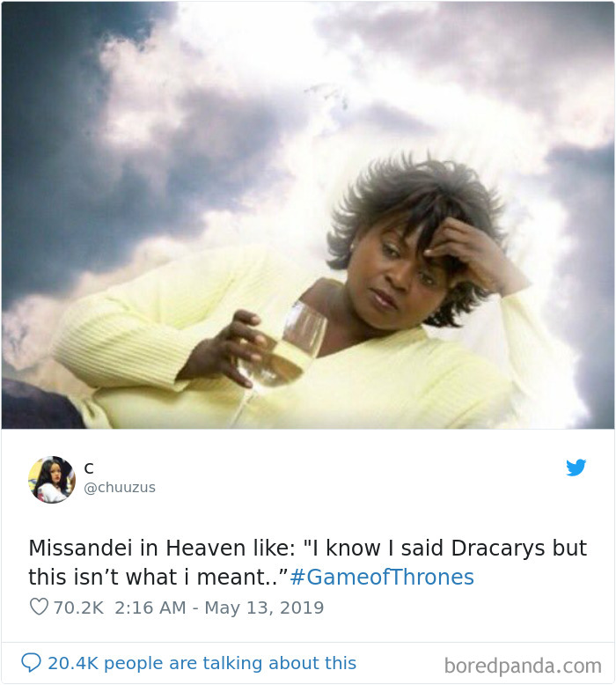Click the wine glass in the meme image
The image size is (616, 685).
pyautogui.click(x=286, y=350)
